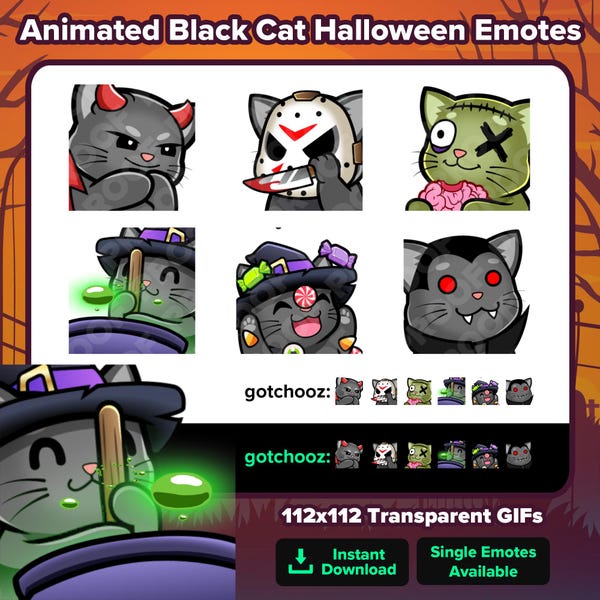Click the download arrow icon
Screen dimensions: 600x600
click(x=300, y=561)
